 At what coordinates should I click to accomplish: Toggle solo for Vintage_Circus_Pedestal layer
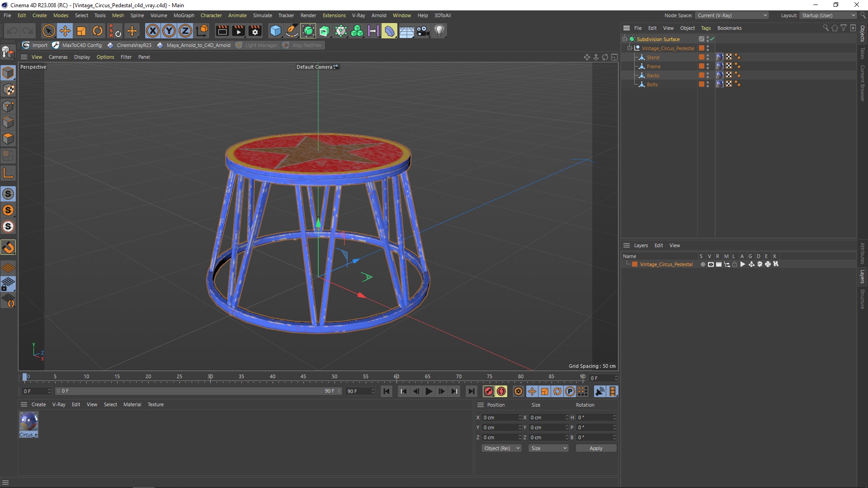(703, 264)
